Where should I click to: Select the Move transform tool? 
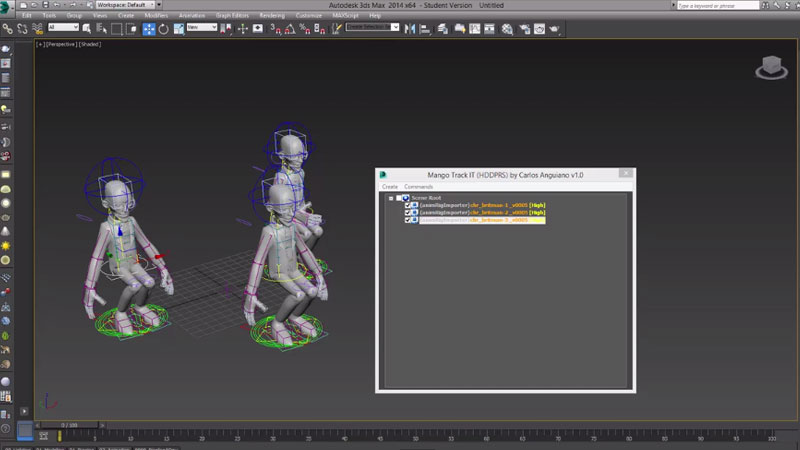coord(149,28)
